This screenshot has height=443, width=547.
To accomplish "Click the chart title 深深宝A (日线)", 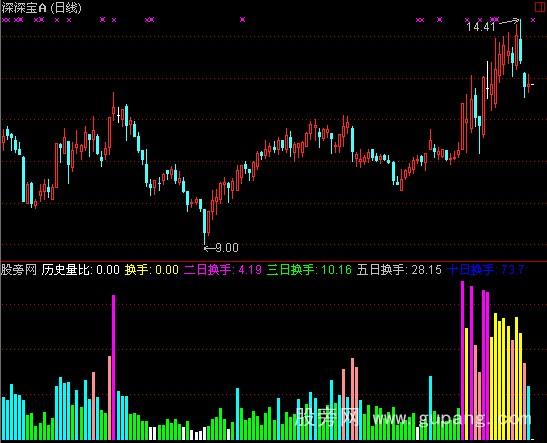I will click(x=42, y=8).
